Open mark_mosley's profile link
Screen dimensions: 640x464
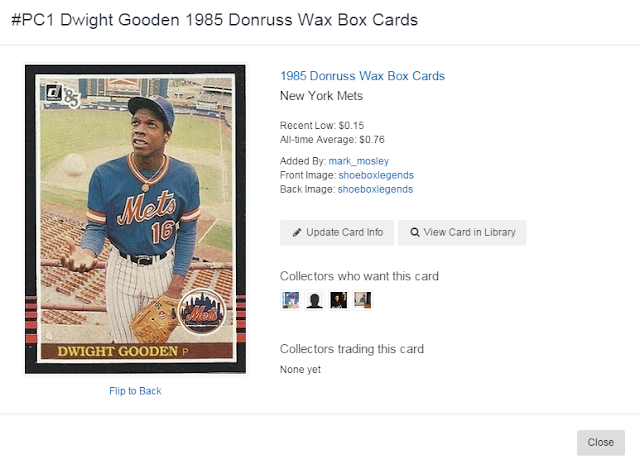click(x=359, y=161)
